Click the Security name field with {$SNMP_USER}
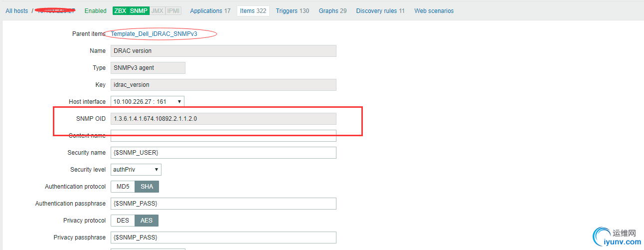This screenshot has height=250, width=644. point(223,153)
